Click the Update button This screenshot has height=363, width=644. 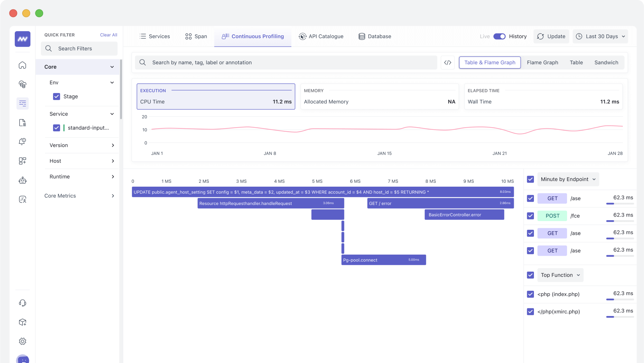[x=551, y=36]
